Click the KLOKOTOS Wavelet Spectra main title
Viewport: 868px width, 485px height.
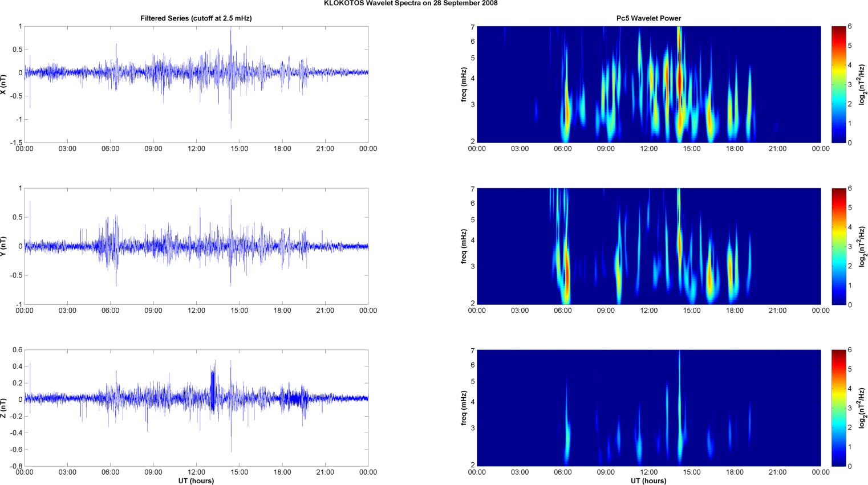coord(411,3)
